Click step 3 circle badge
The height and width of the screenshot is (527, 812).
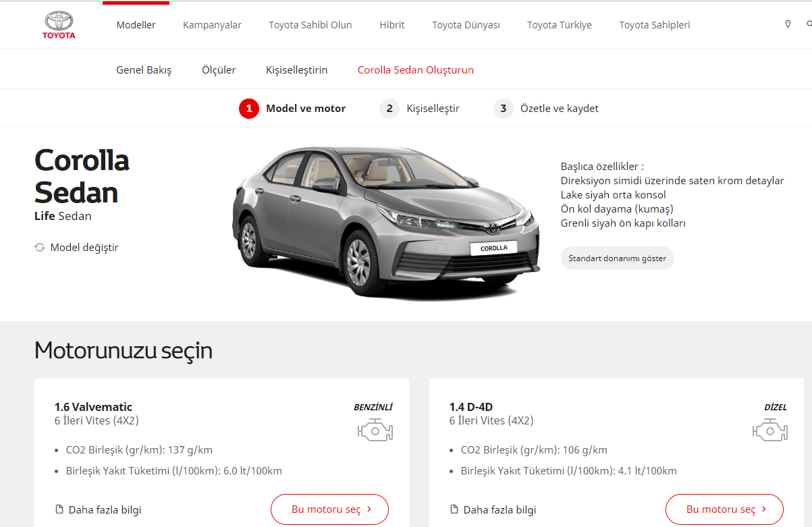tap(504, 108)
